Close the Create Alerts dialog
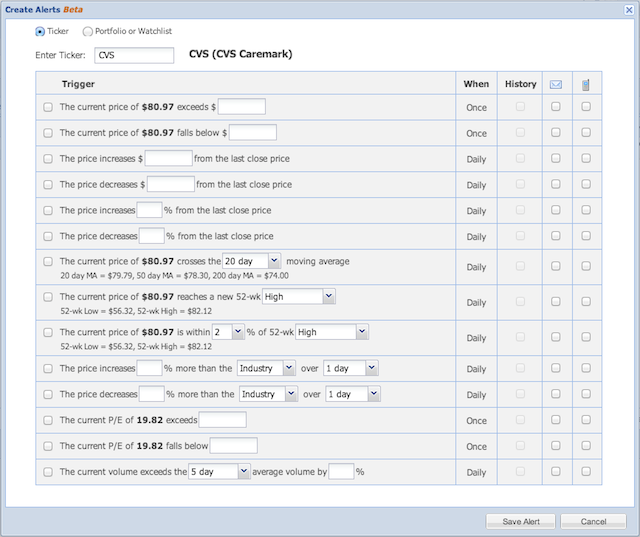This screenshot has width=640, height=537. click(x=629, y=10)
